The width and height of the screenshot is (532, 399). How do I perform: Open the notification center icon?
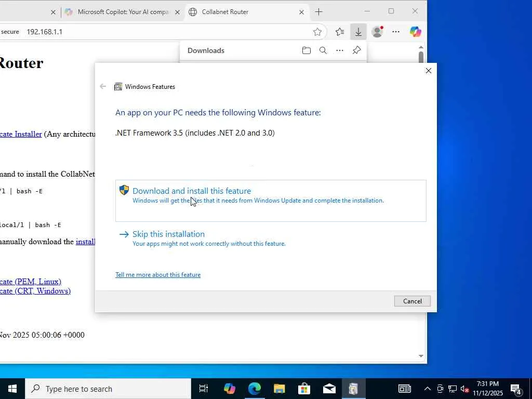pyautogui.click(x=516, y=389)
